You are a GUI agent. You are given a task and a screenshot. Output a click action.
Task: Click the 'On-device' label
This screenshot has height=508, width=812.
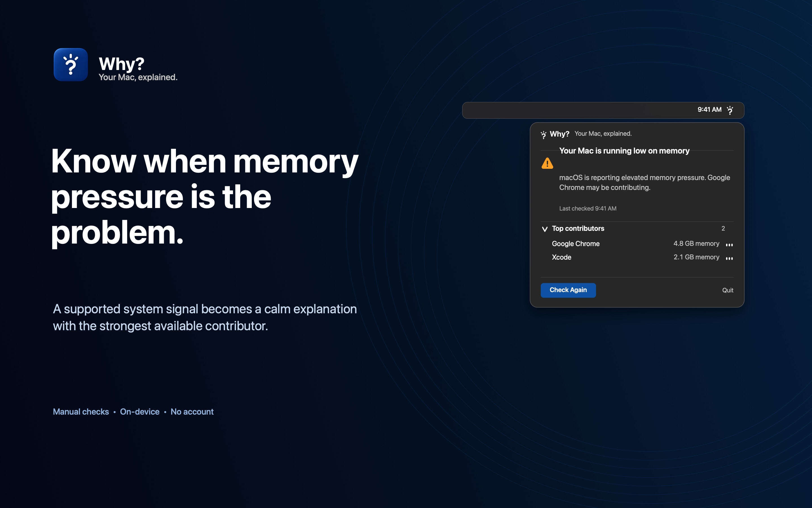(x=140, y=411)
